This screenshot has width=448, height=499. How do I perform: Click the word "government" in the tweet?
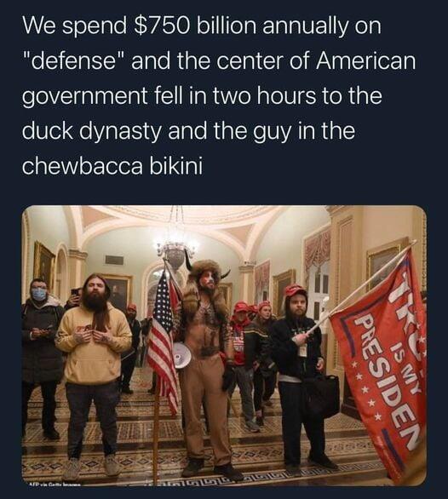coord(84,96)
